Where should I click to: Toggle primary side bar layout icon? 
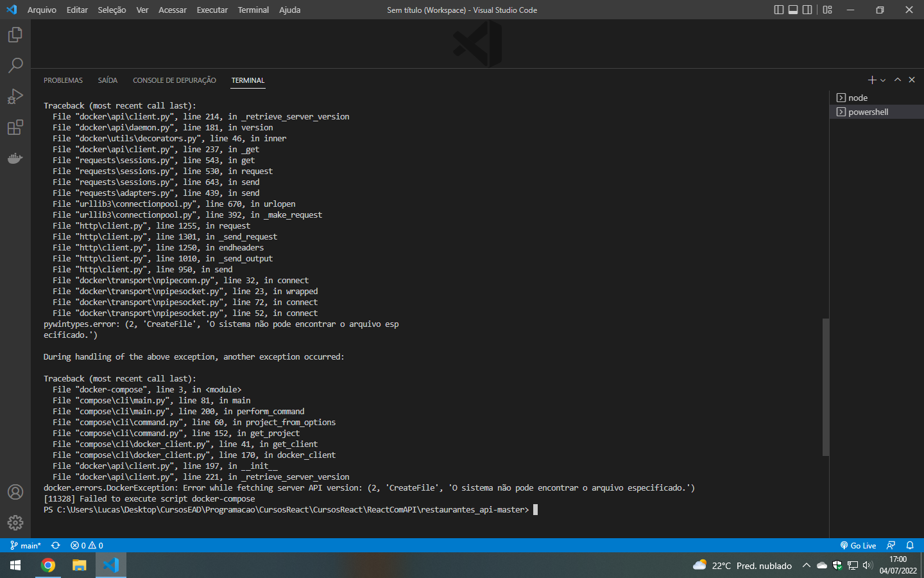[779, 10]
